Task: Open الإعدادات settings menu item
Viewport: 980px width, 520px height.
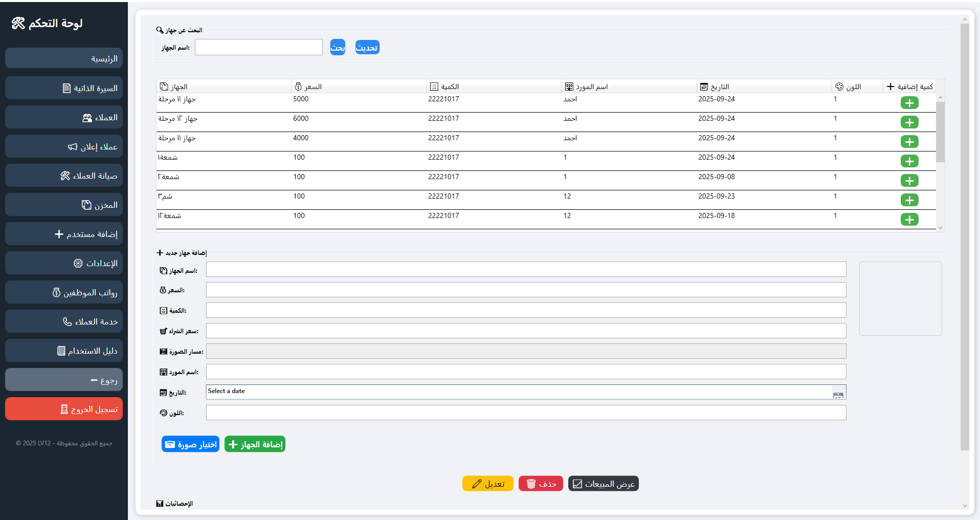Action: click(64, 263)
